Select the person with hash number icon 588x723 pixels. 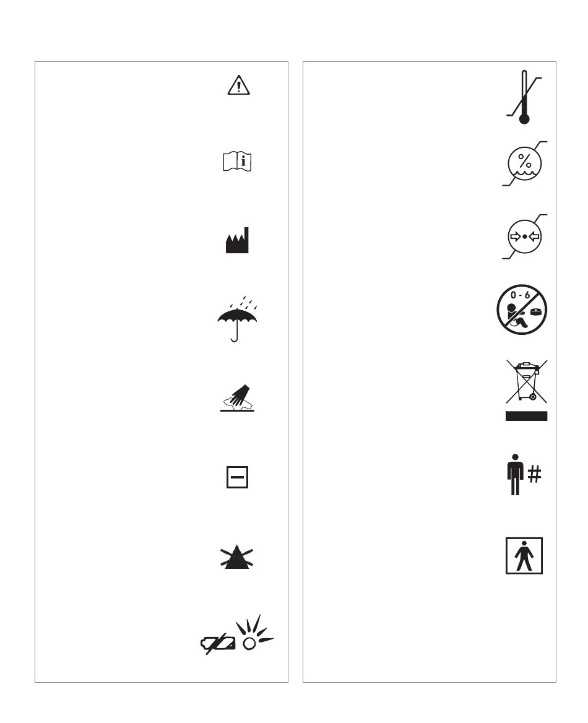(x=524, y=474)
